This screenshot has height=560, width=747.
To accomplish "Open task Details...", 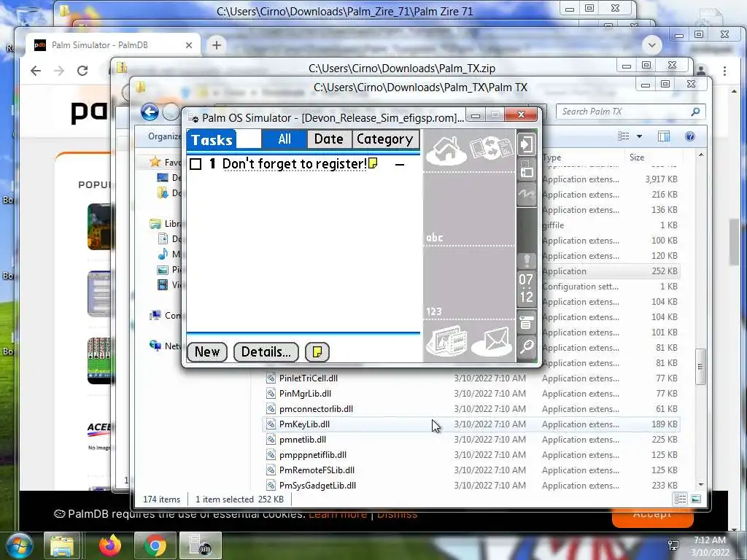I will 266,352.
